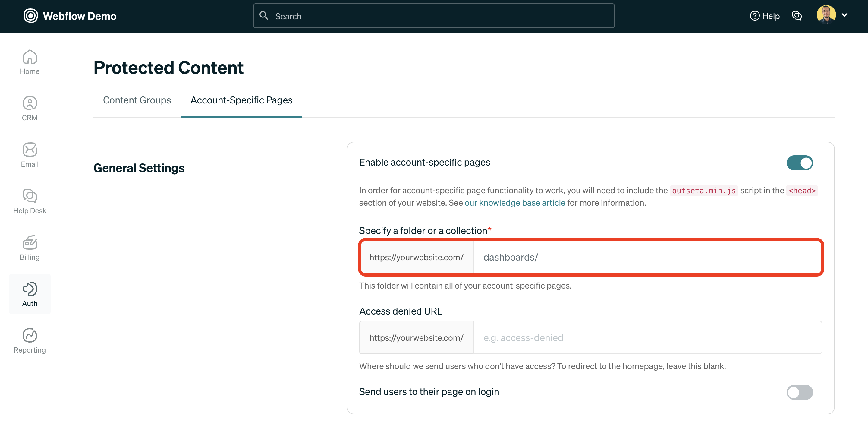Open our knowledge base article link
Viewport: 868px width, 430px height.
[515, 203]
